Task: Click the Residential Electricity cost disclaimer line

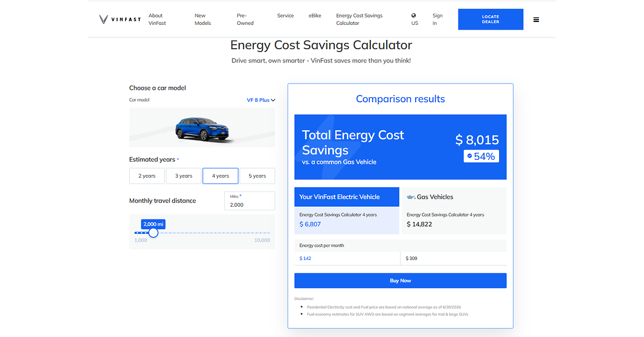Action: tap(384, 307)
